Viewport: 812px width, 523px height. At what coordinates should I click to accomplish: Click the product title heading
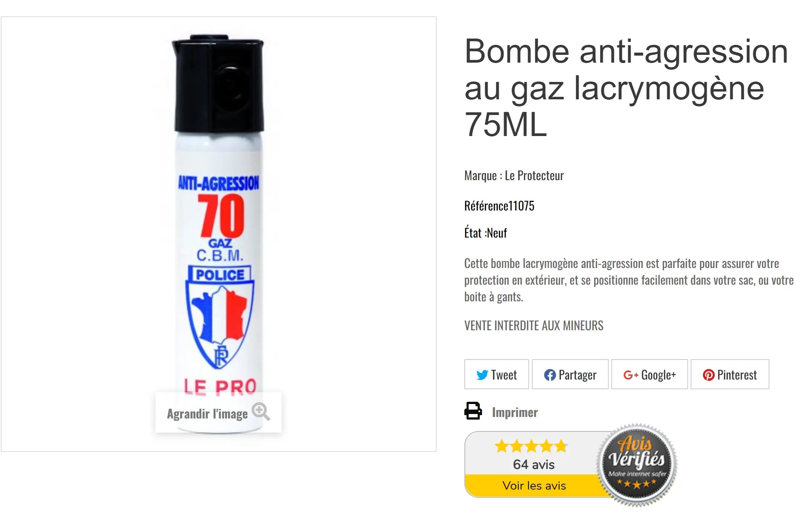tap(626, 87)
